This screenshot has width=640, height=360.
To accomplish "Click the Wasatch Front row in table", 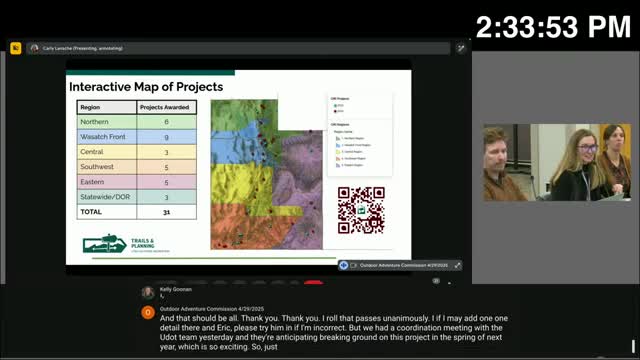I will coord(137,137).
